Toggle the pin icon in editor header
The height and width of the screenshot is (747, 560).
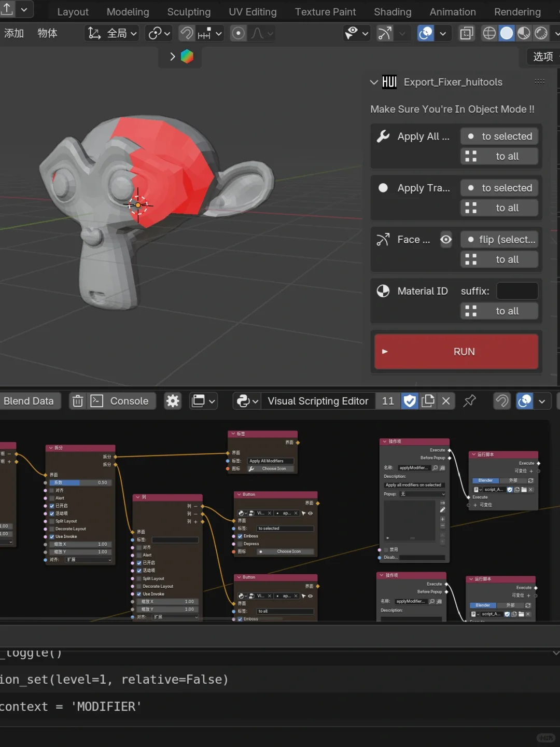tap(469, 401)
